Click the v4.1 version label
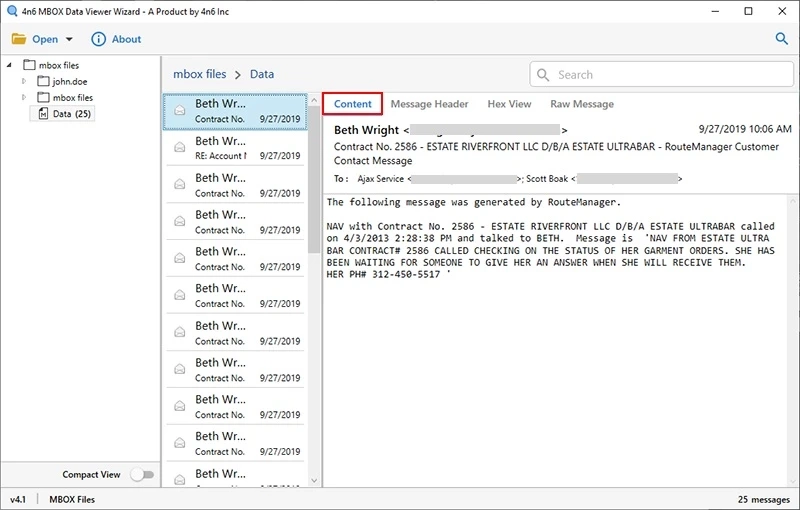 click(x=18, y=499)
